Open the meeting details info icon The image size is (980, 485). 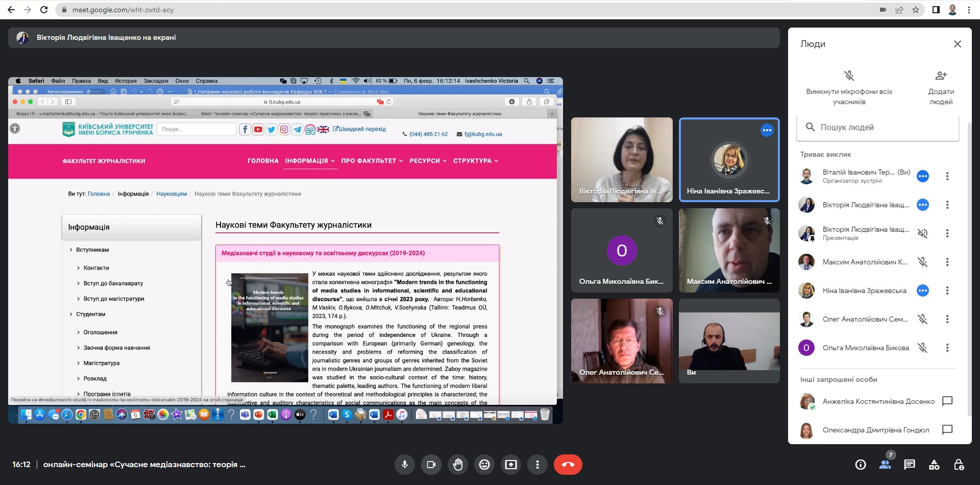(x=861, y=465)
